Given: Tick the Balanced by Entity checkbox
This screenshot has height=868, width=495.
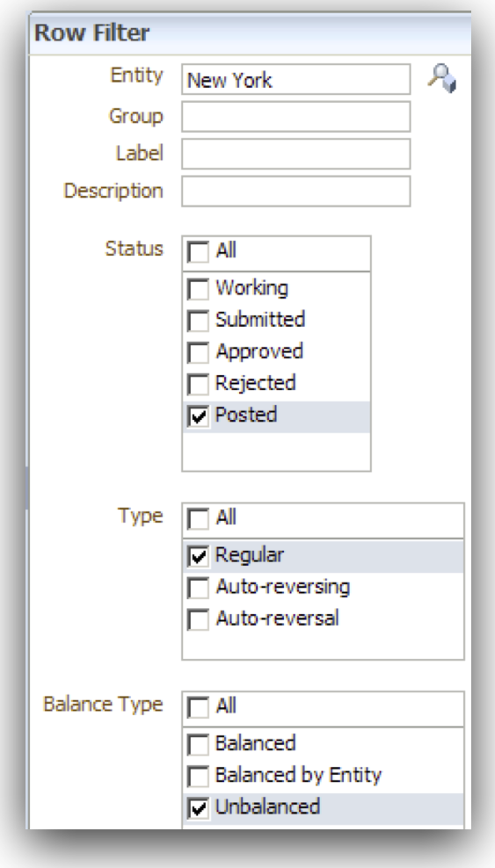Looking at the screenshot, I should click(198, 776).
